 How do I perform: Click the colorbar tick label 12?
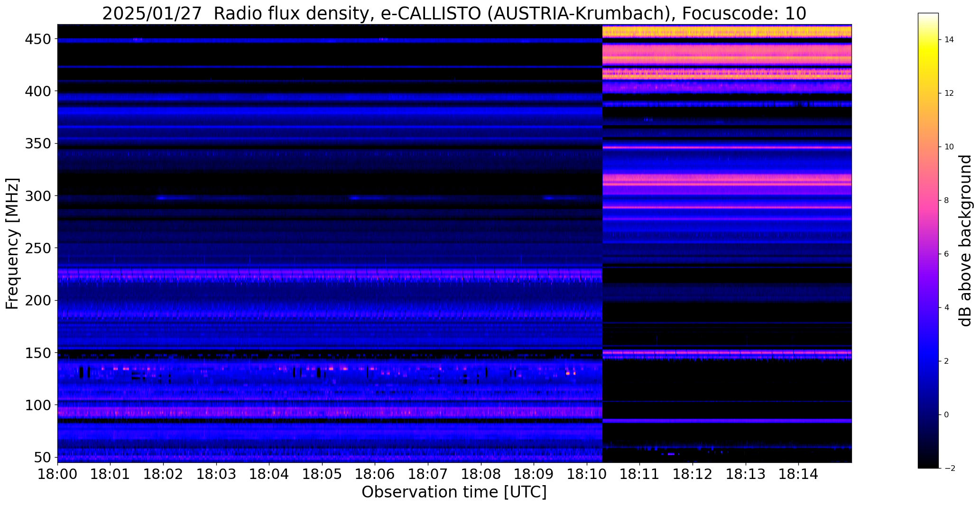[949, 93]
